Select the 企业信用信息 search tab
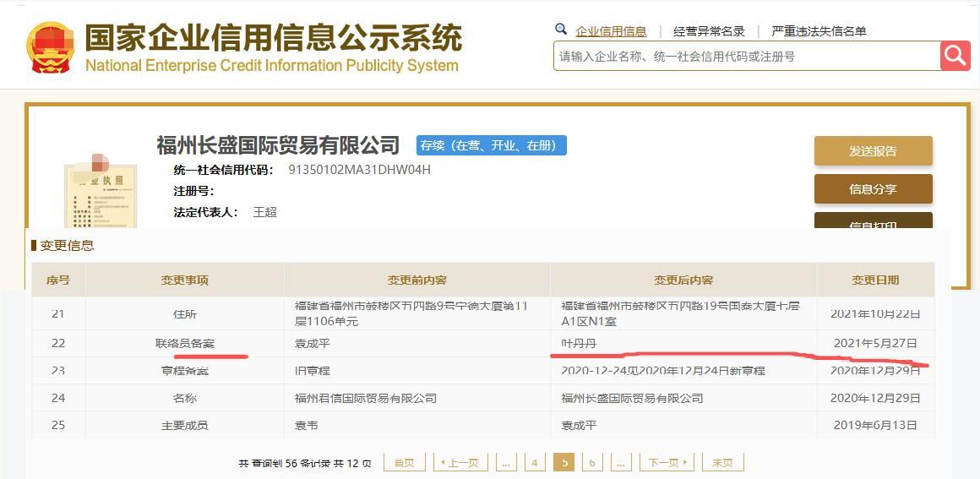 click(x=611, y=31)
